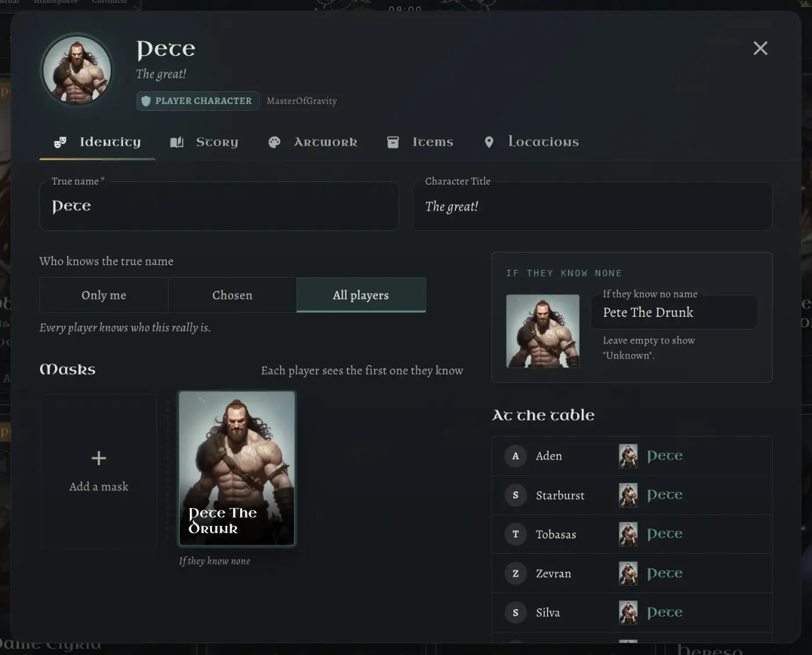Edit the Character Title field
The height and width of the screenshot is (655, 812).
pyautogui.click(x=592, y=207)
